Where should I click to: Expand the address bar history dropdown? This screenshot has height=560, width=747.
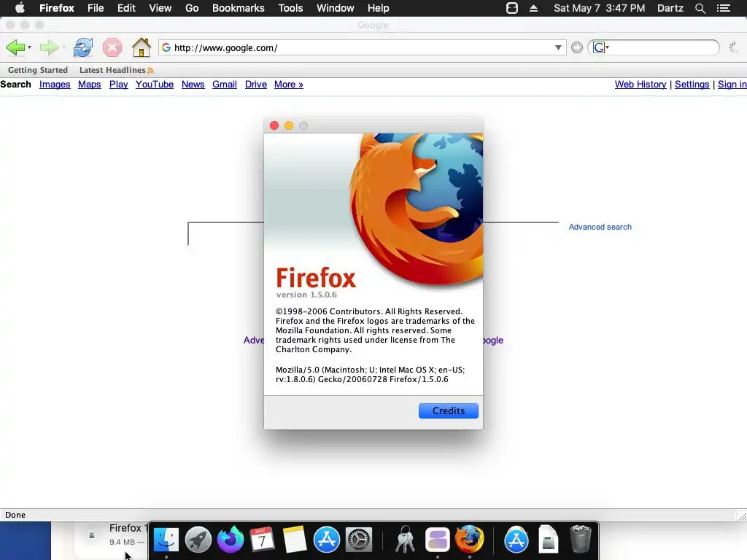[x=558, y=47]
